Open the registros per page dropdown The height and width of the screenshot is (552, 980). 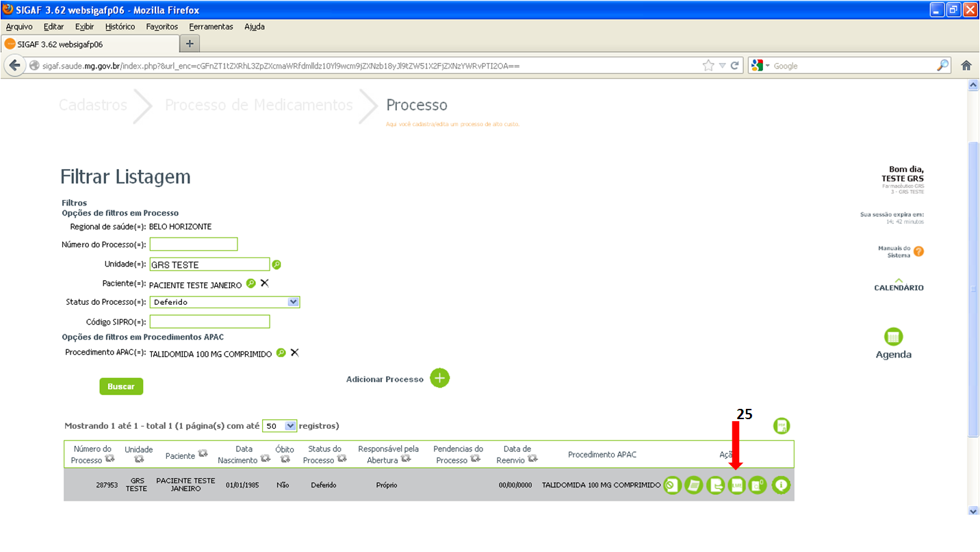290,425
